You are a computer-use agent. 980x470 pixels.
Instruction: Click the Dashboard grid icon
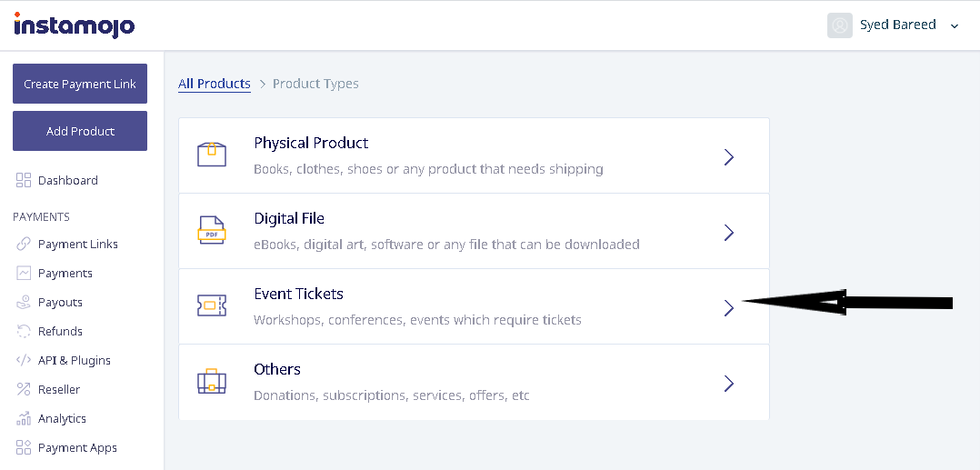pyautogui.click(x=24, y=181)
